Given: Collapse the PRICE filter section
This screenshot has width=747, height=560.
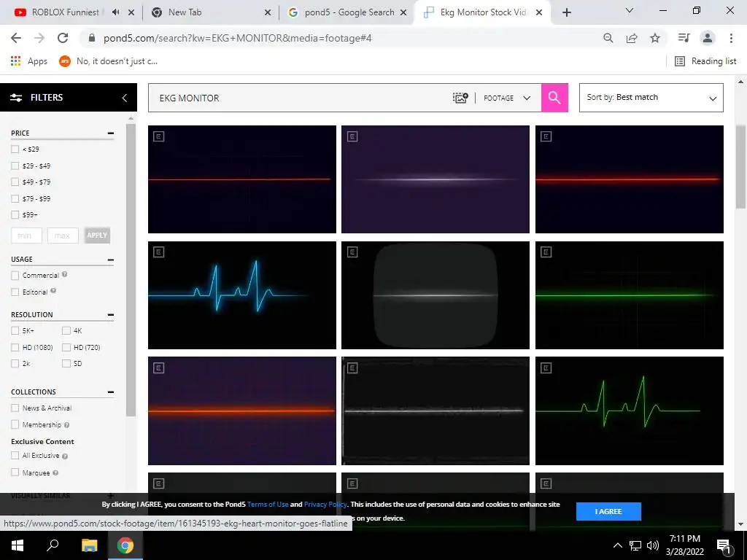Looking at the screenshot, I should [x=111, y=133].
